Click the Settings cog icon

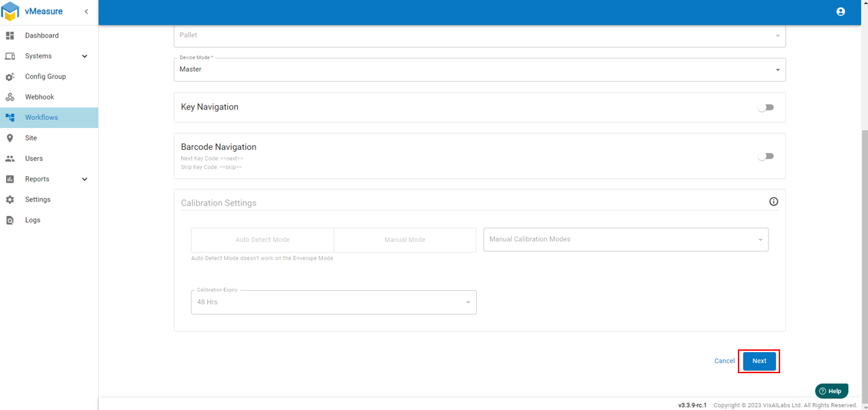point(10,200)
